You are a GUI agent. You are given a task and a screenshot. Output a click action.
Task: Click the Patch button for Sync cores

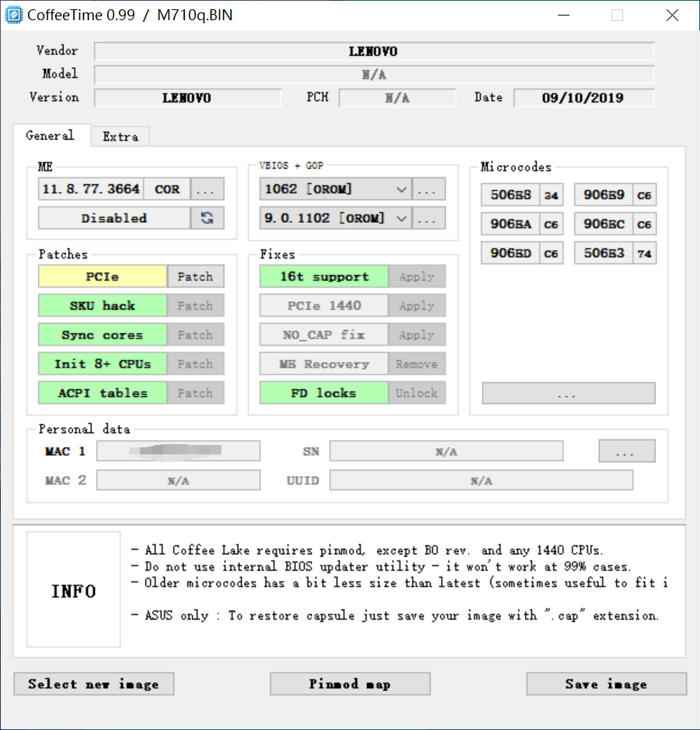coord(196,335)
